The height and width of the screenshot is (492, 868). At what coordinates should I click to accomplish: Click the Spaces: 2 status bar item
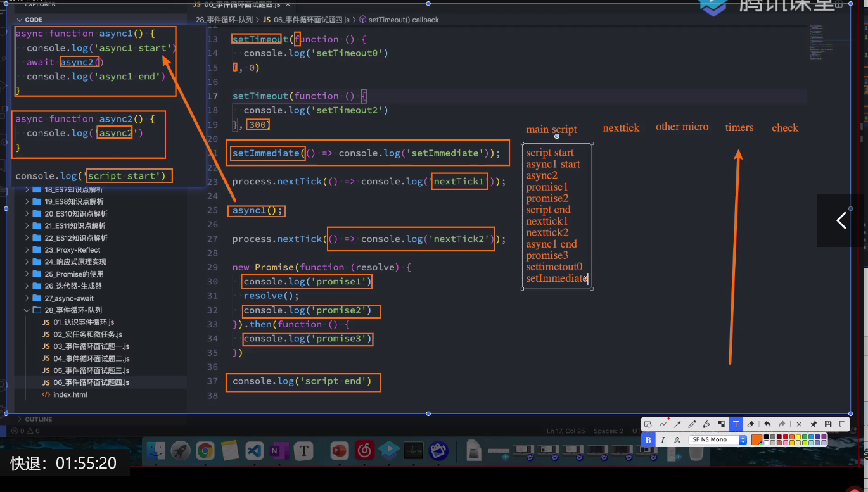pyautogui.click(x=608, y=431)
